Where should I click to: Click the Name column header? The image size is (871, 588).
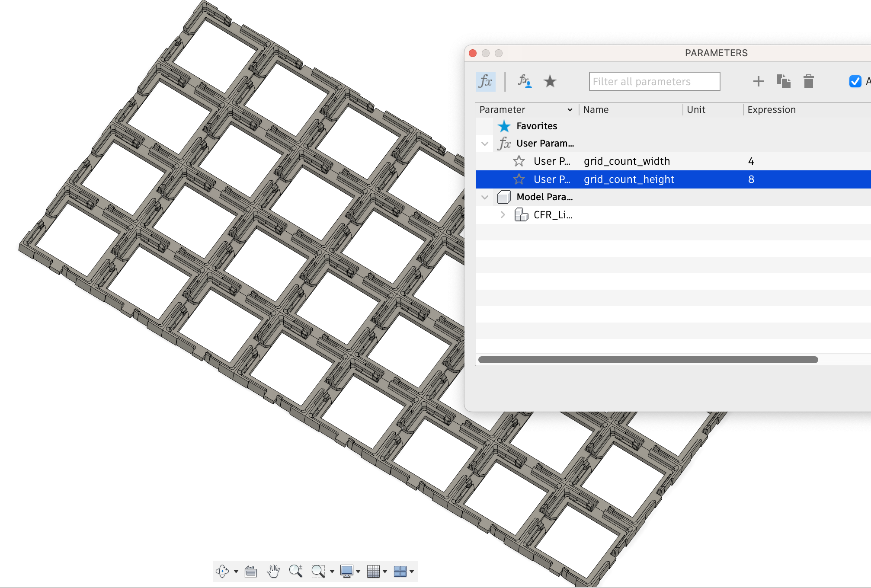click(x=596, y=110)
